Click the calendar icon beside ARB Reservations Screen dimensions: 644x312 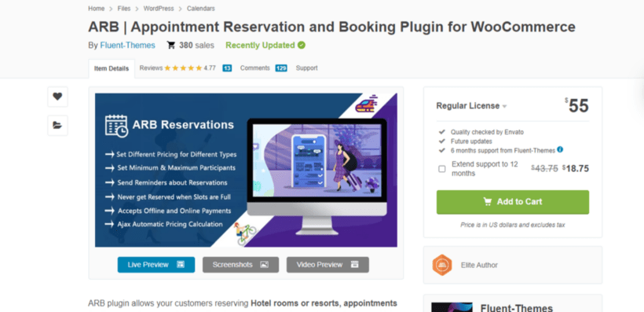click(x=117, y=126)
